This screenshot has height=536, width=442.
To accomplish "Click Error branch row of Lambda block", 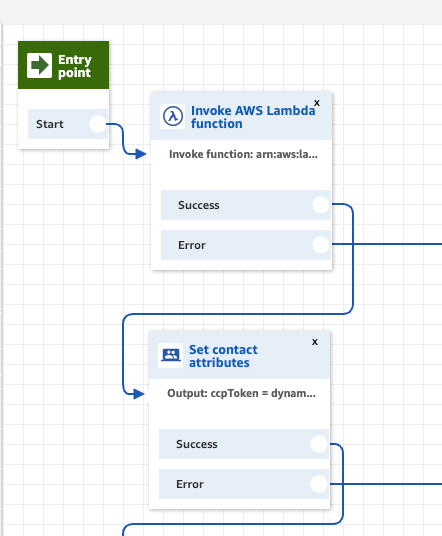I will 246,245.
